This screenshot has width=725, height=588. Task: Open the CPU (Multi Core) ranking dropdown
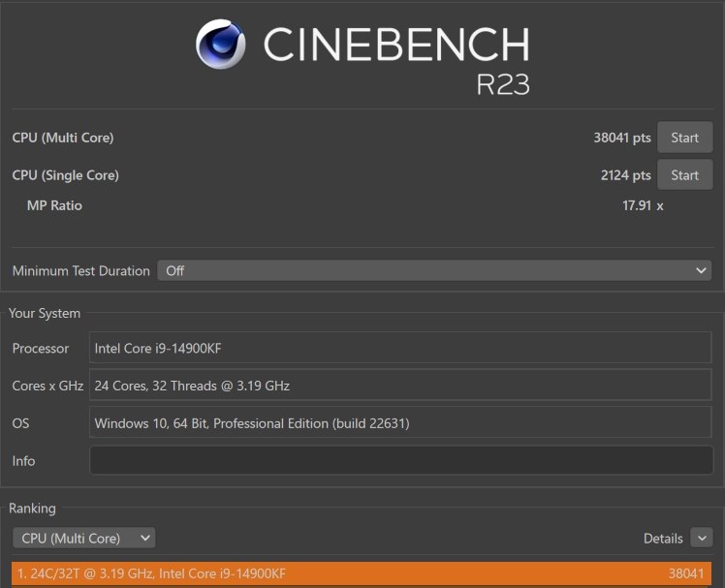tap(84, 538)
